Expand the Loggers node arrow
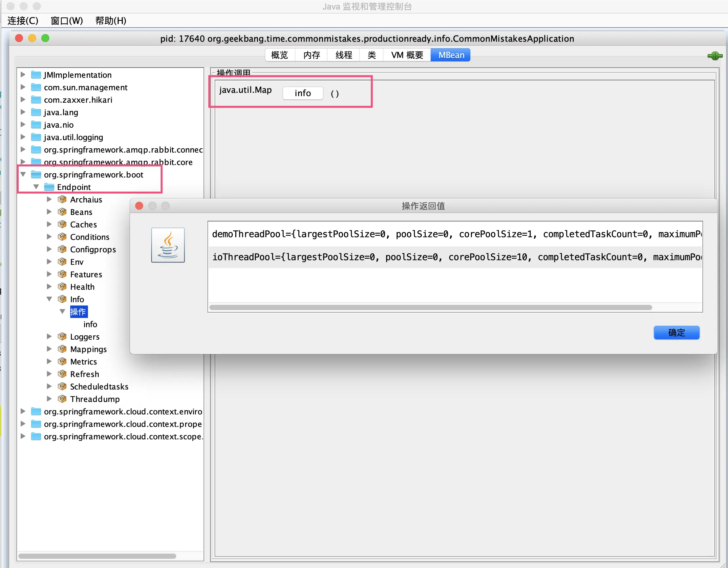Viewport: 728px width, 568px height. click(49, 336)
